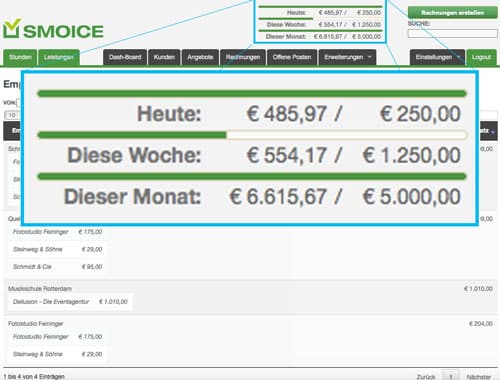Show the Offene Posten tab
Viewport: 500px width, 380px height.
(x=292, y=57)
